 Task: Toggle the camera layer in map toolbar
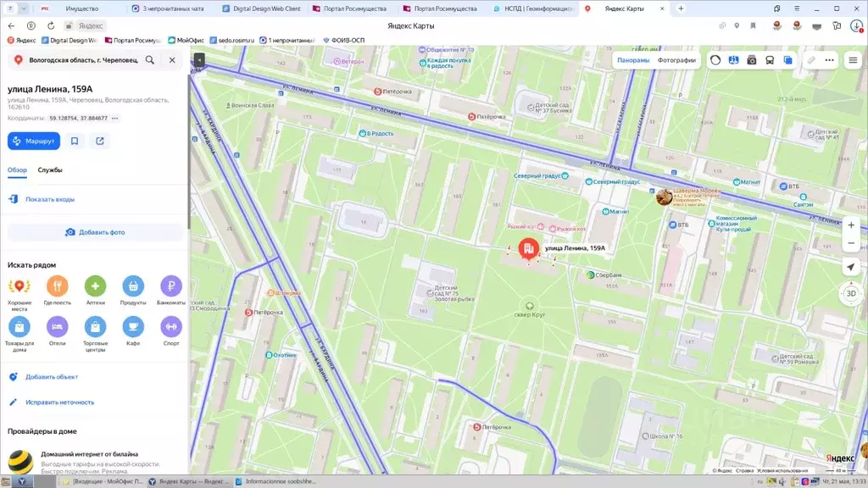pos(752,60)
